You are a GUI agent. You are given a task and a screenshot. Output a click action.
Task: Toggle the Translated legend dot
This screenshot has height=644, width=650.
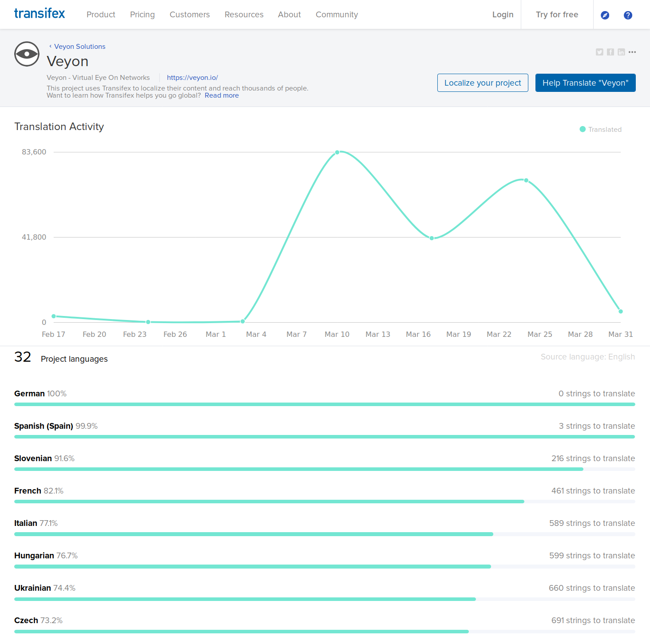click(583, 129)
